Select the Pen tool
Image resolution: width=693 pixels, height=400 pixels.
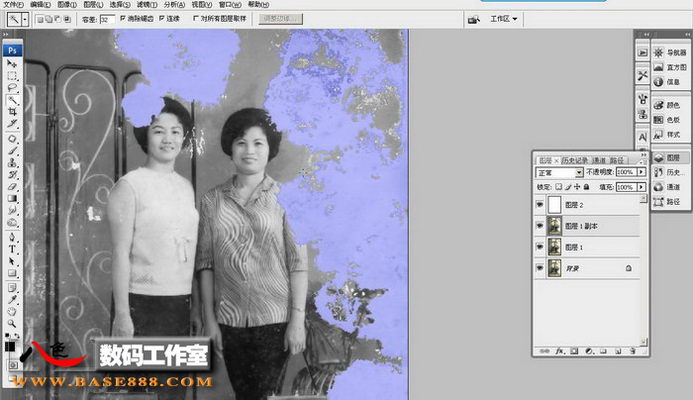pos(12,237)
